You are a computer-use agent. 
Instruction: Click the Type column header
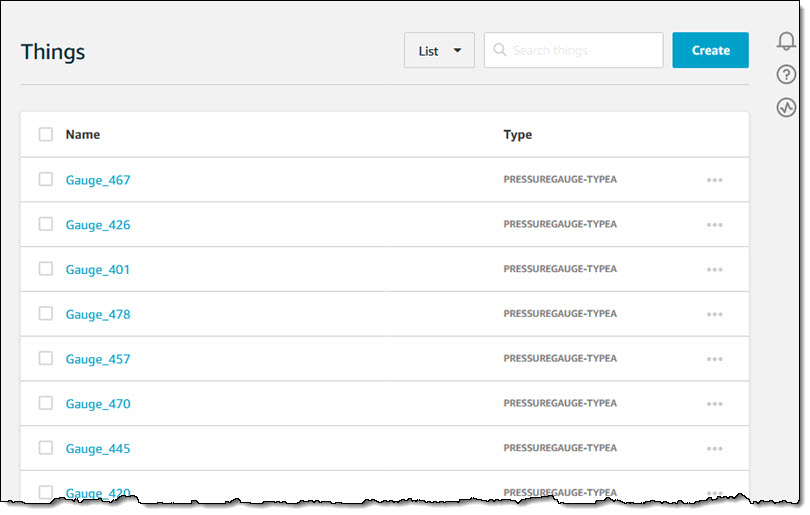click(x=517, y=135)
